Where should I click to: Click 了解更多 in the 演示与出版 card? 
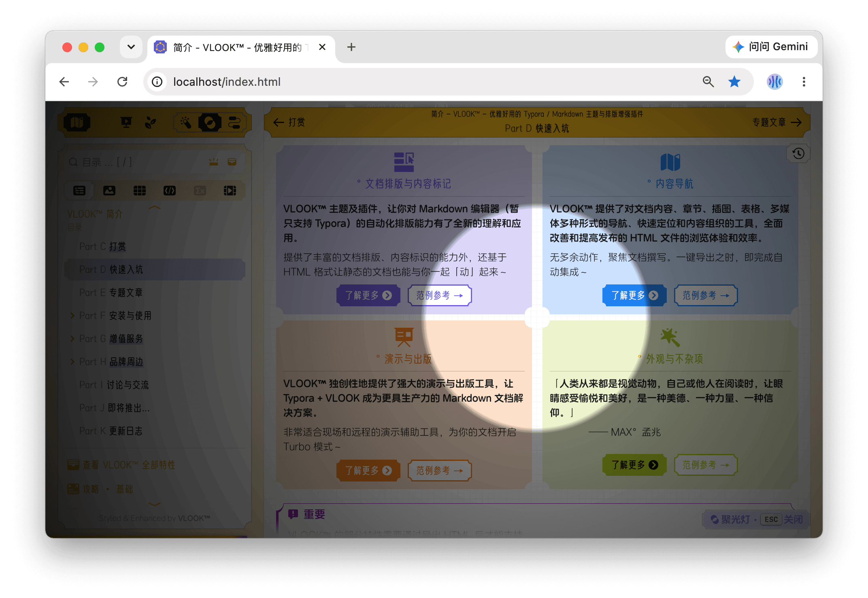368,471
